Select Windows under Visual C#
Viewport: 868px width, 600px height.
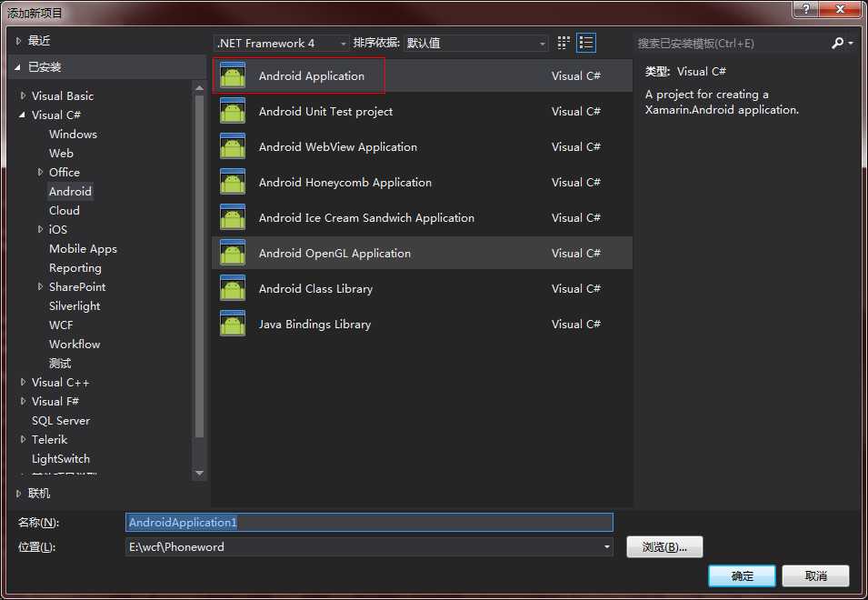[73, 134]
